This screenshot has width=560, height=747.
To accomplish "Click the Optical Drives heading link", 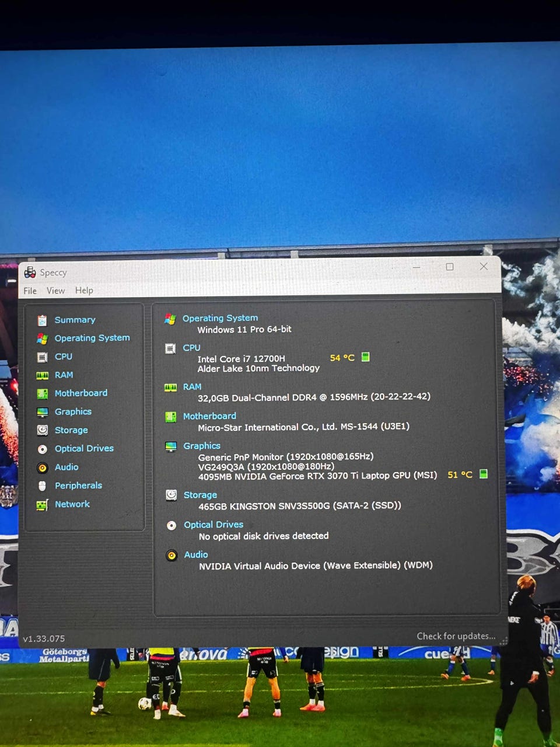I will (213, 525).
